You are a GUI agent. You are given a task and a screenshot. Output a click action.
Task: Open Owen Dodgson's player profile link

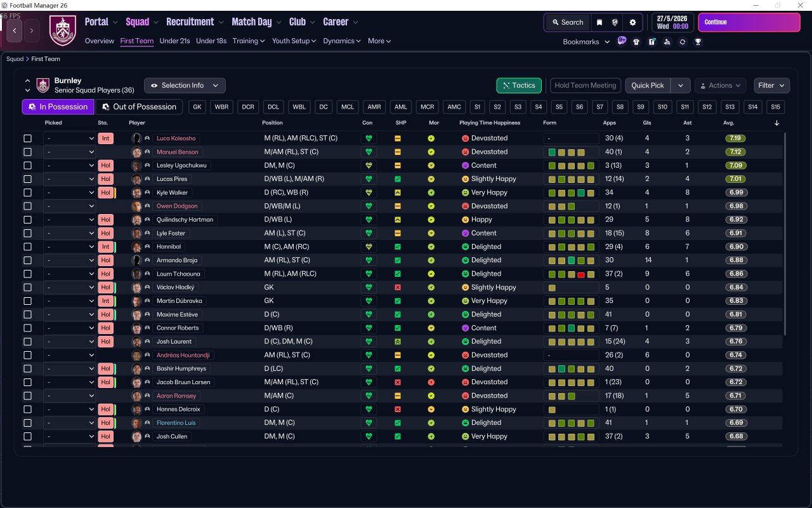pos(177,206)
